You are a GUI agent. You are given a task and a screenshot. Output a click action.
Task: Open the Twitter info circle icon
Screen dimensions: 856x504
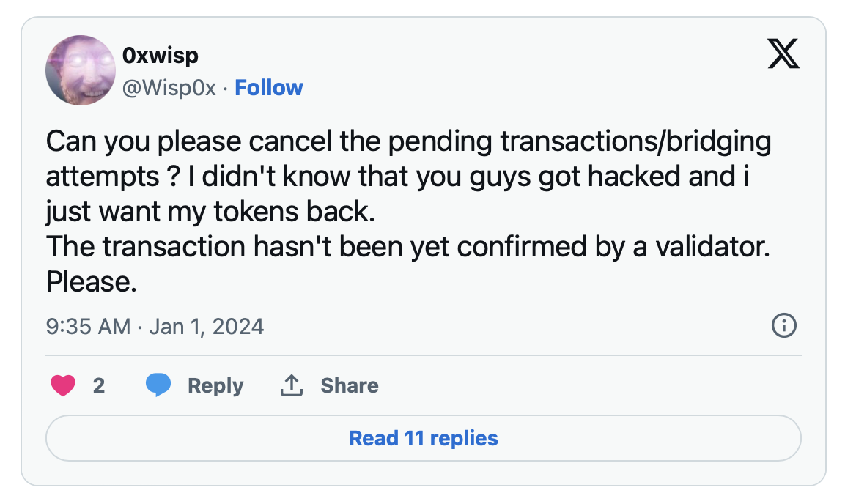point(783,325)
